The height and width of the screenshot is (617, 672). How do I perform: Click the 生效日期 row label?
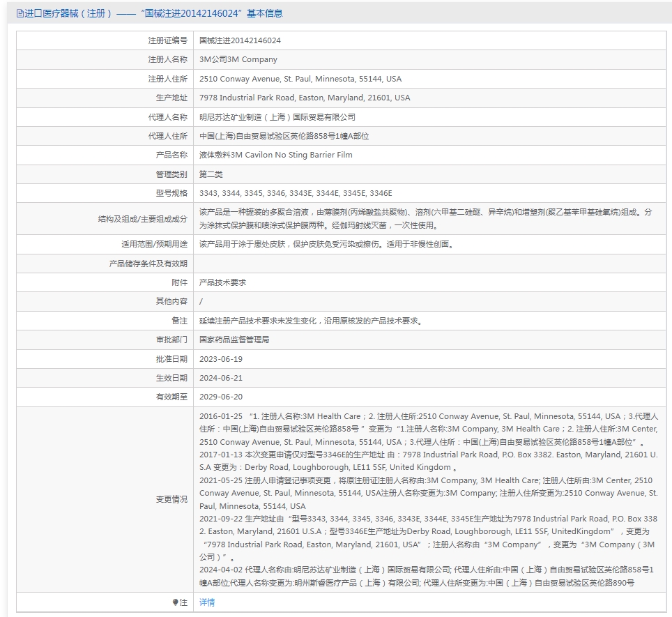[x=171, y=378]
